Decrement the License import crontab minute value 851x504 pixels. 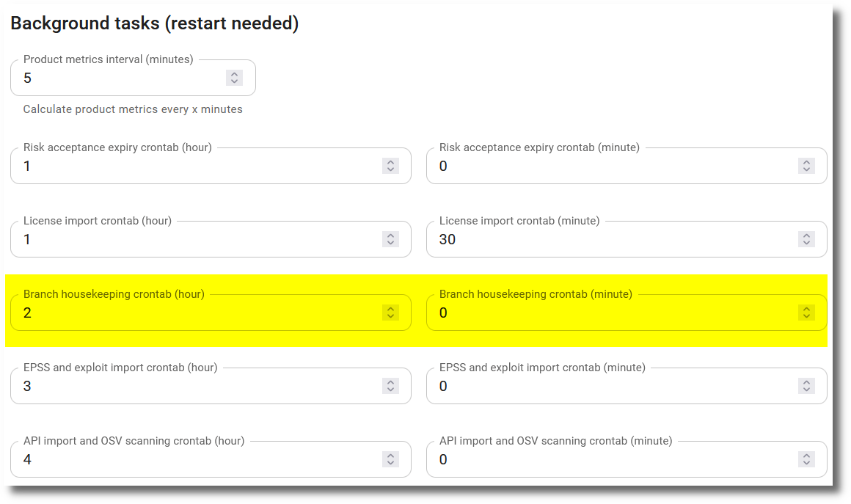[x=806, y=243]
